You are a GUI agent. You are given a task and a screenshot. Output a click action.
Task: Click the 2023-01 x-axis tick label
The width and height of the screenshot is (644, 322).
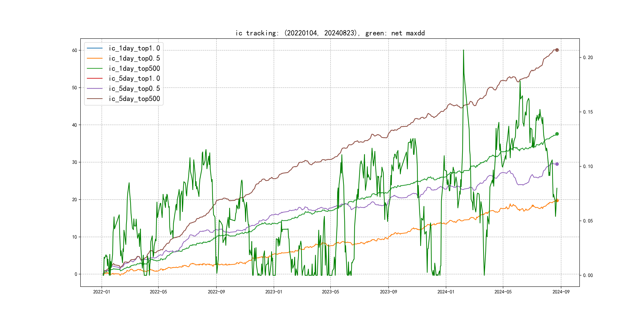pos(274,292)
